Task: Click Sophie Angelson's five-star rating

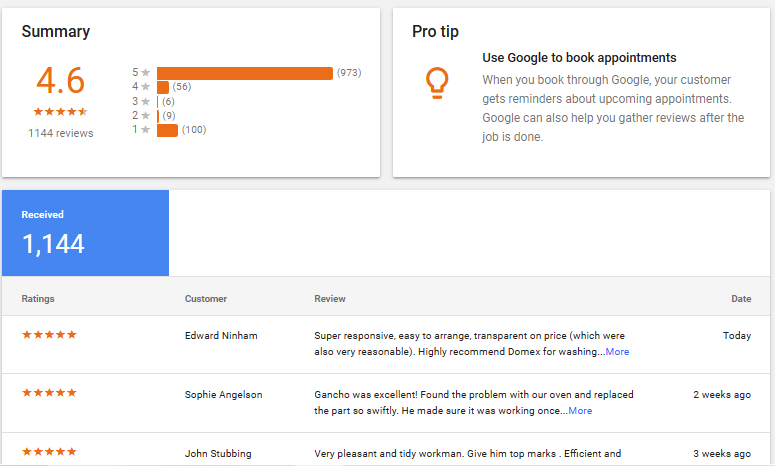Action: 49,394
